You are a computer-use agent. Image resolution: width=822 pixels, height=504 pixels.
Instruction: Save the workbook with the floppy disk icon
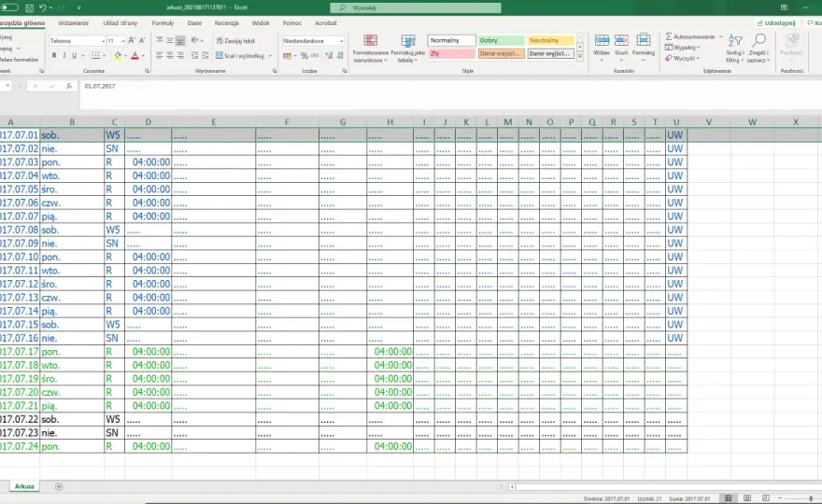[29, 7]
